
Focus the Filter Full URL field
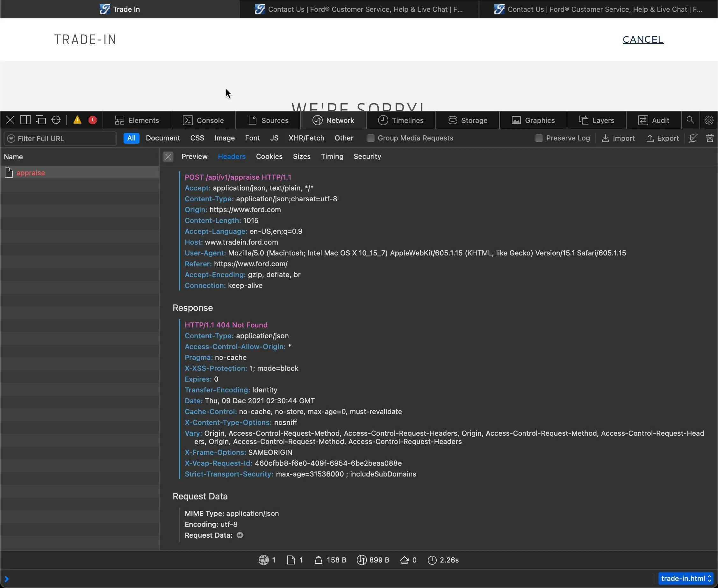point(60,139)
